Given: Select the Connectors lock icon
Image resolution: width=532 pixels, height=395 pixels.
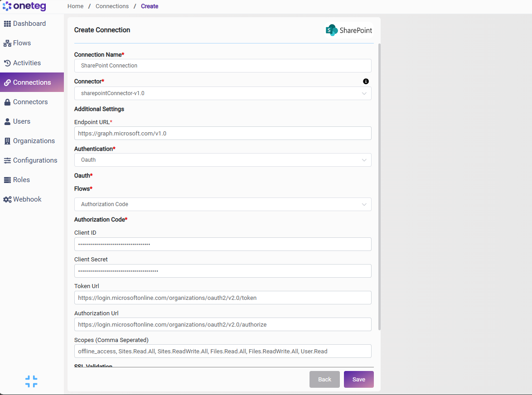Looking at the screenshot, I should point(7,102).
